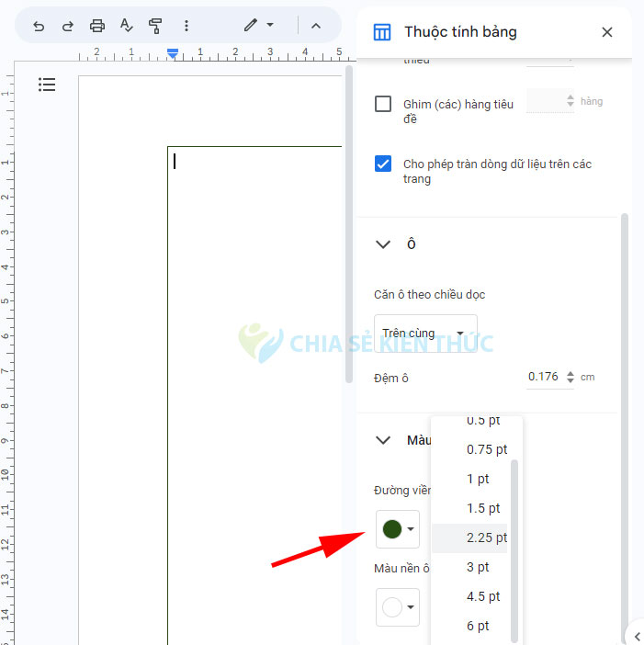Open the three-dot more options menu

click(186, 26)
